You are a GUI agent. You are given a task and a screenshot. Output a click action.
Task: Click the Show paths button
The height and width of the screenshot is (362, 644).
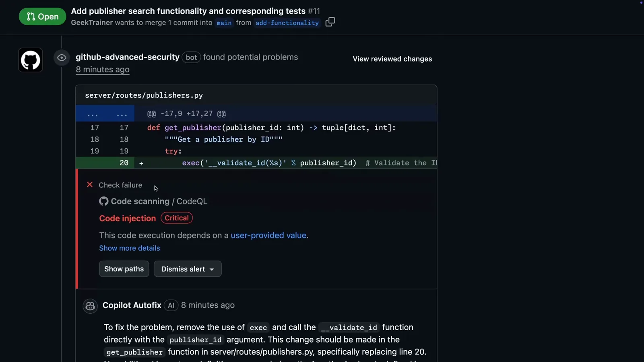(x=124, y=269)
